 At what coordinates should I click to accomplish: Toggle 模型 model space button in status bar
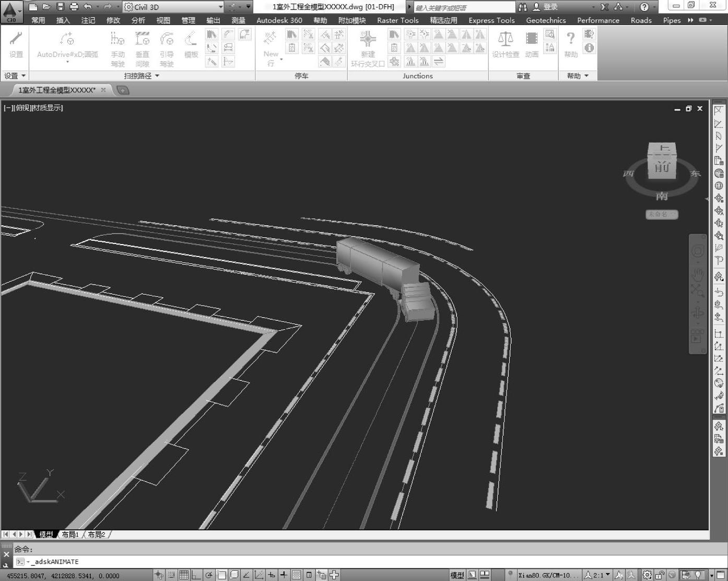click(x=457, y=575)
